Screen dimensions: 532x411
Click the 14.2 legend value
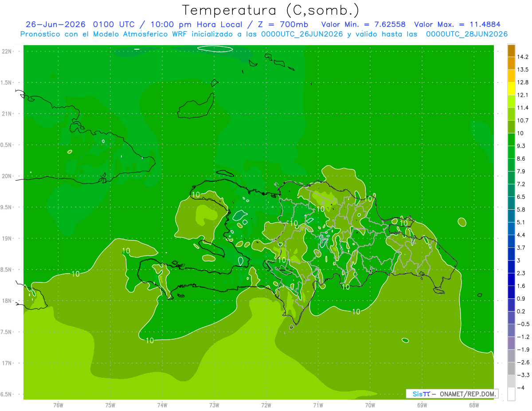(x=523, y=57)
